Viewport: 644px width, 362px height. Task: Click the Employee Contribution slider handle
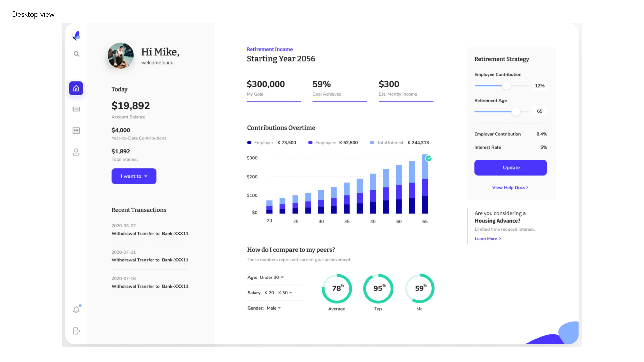click(507, 86)
